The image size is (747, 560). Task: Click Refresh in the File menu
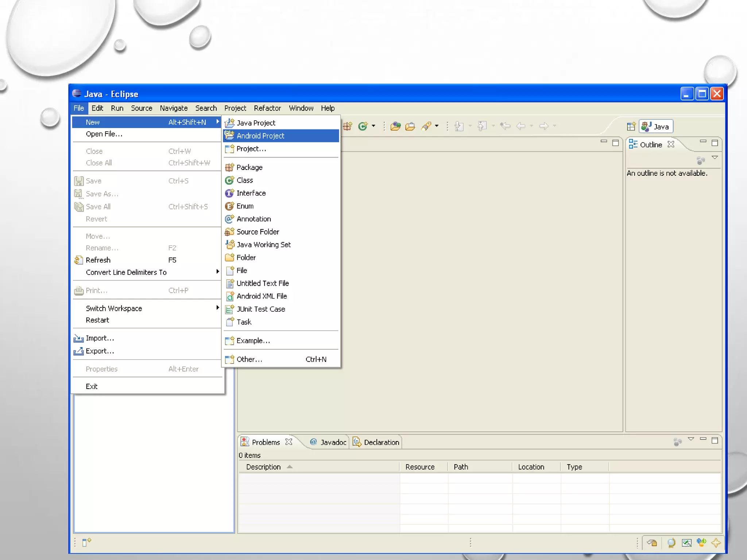(147, 260)
